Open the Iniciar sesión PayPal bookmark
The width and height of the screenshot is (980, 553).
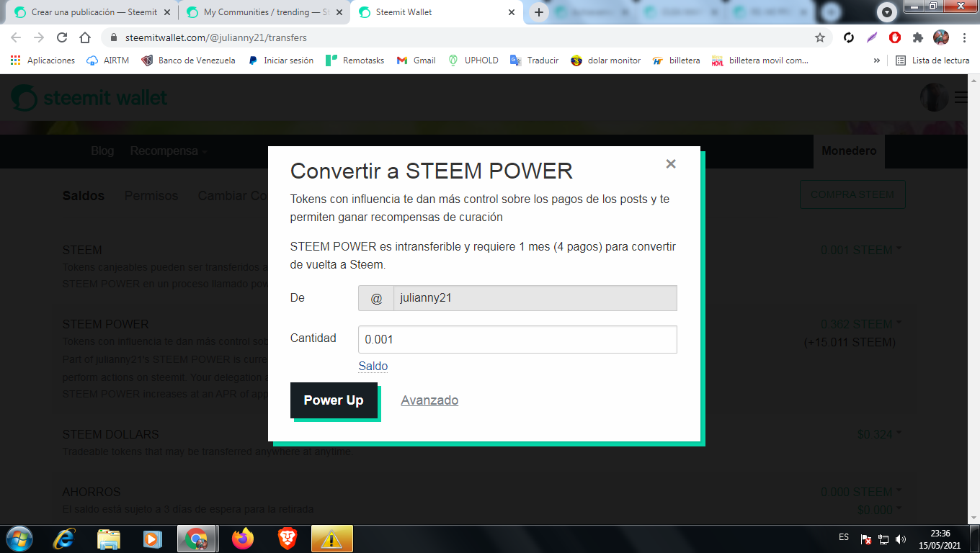point(280,60)
